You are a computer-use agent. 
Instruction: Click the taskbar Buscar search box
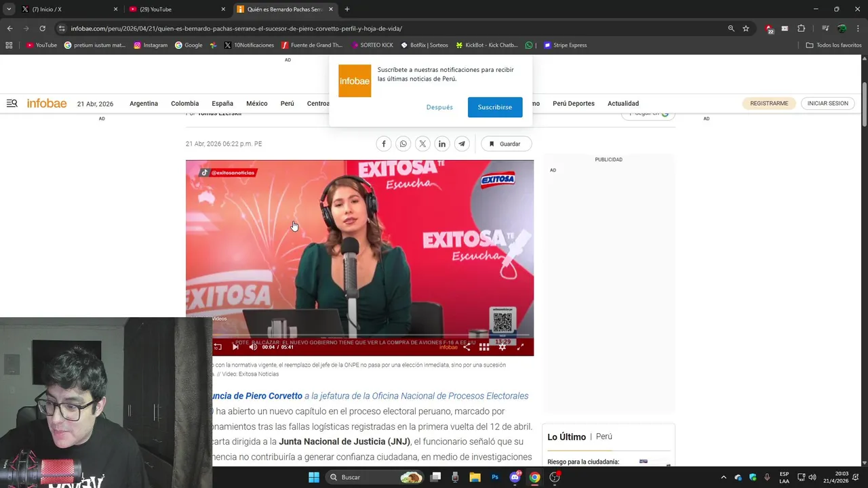(x=376, y=477)
